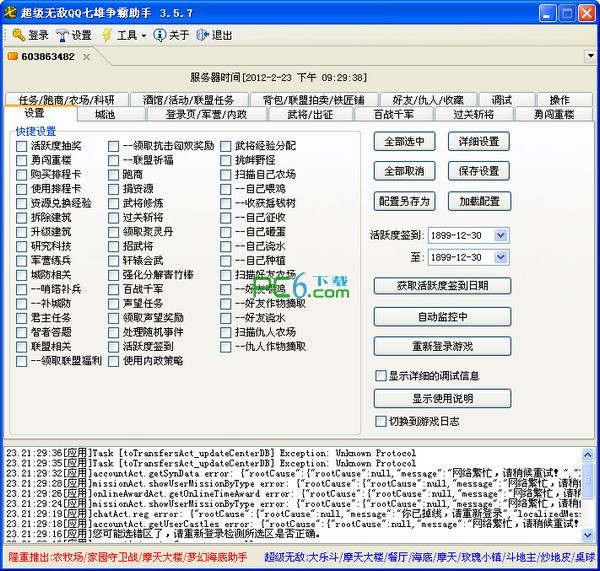Tick 挑衅野怪 checkbox
600x571 pixels.
click(226, 160)
